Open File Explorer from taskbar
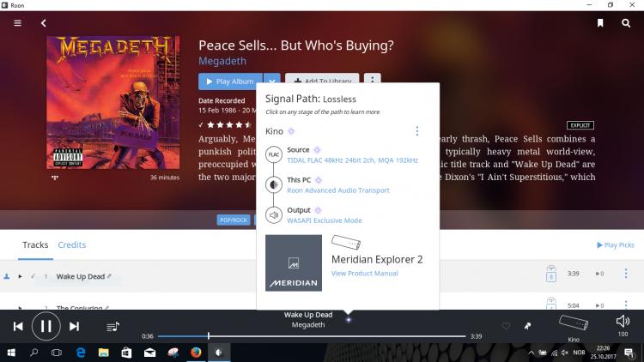The image size is (644, 362). [x=104, y=353]
